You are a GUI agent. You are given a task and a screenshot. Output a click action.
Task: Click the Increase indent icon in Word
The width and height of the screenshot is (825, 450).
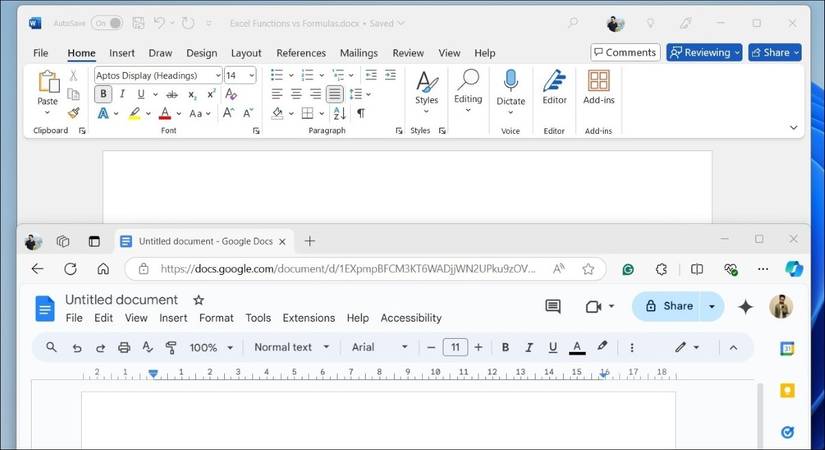[x=390, y=75]
